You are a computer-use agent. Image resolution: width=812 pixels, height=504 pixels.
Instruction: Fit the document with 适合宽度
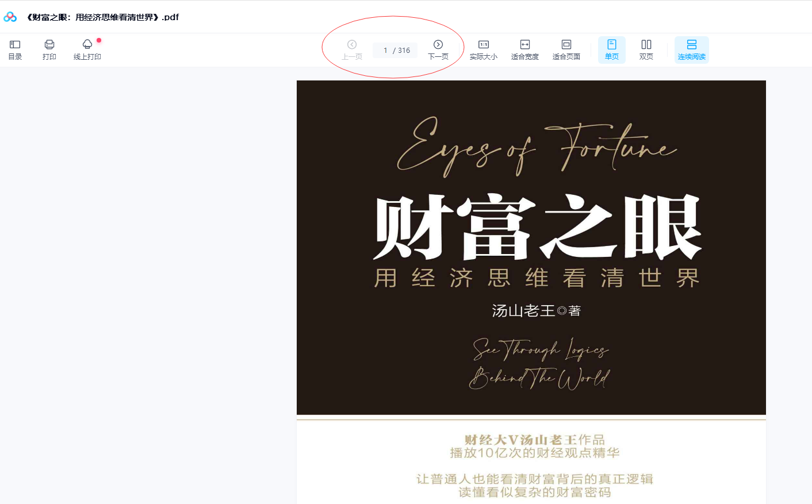525,49
